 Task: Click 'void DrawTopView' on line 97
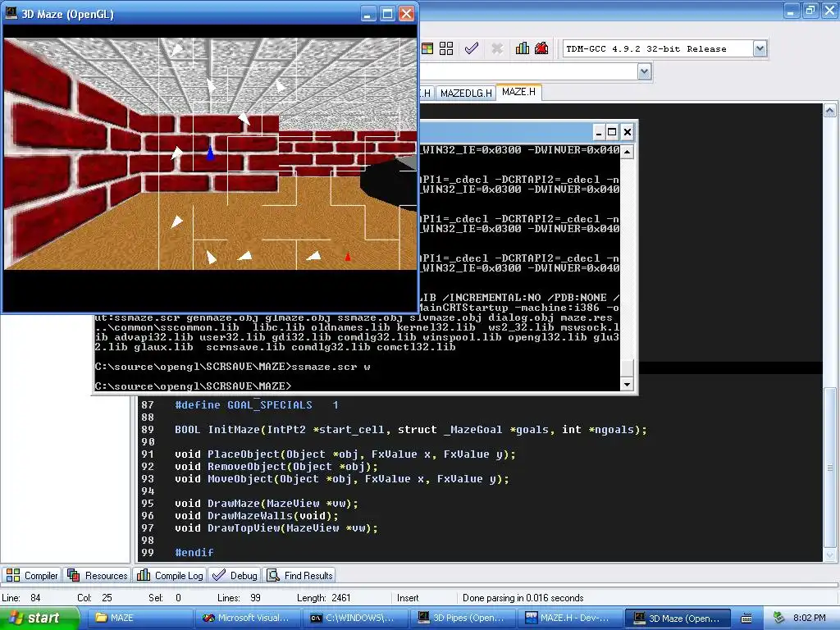click(276, 528)
